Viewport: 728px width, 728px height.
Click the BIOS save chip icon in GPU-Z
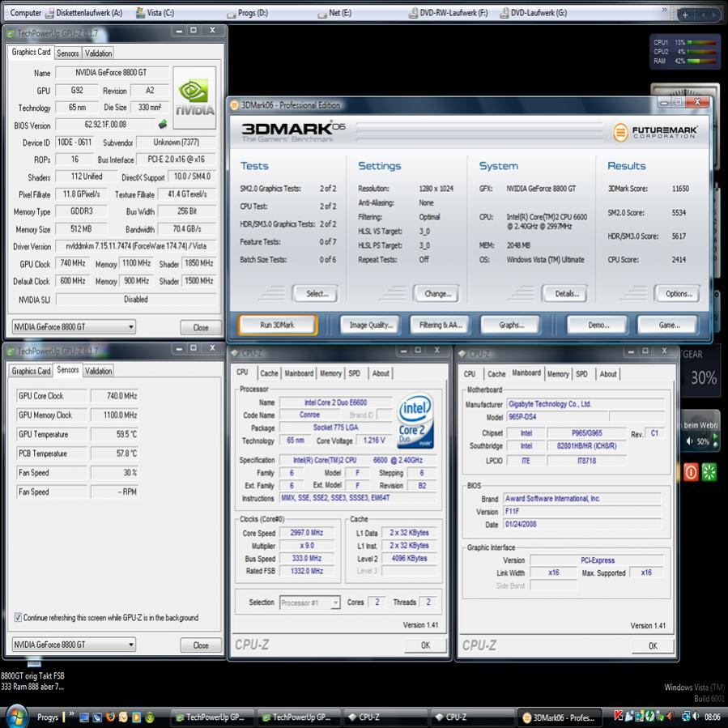pyautogui.click(x=163, y=124)
